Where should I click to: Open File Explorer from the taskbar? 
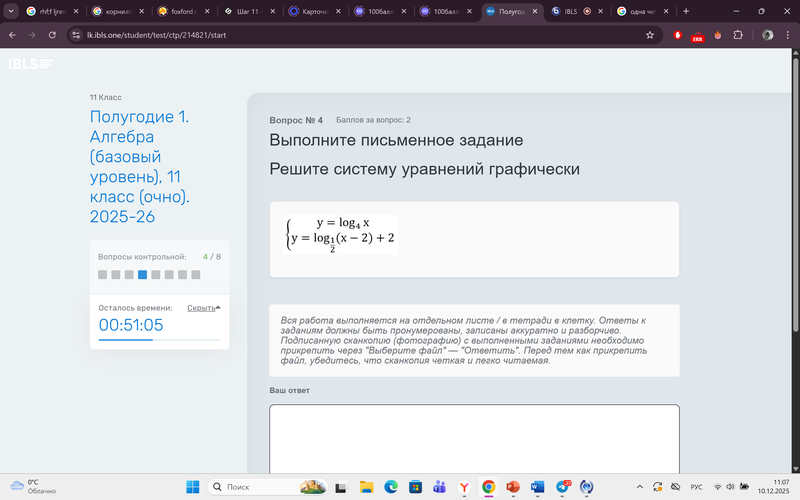[365, 486]
